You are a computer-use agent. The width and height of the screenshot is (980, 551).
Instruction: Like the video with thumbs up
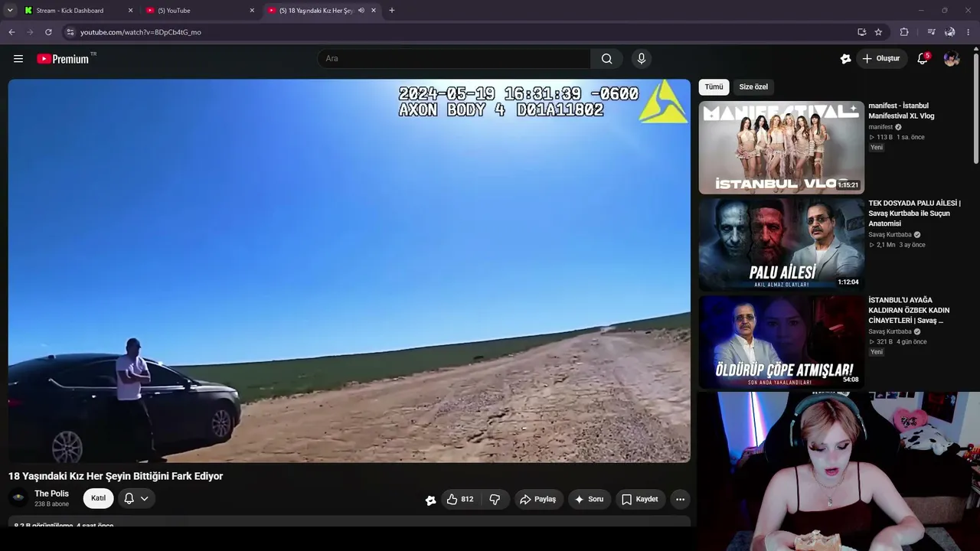pos(460,499)
